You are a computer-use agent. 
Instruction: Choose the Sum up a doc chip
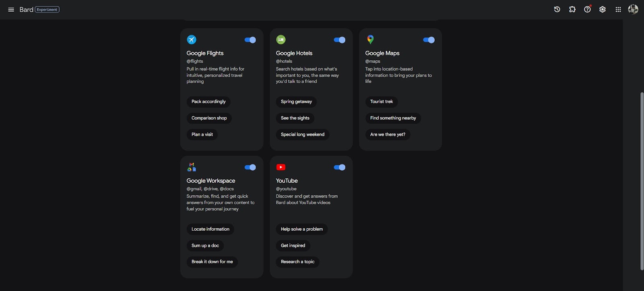coord(205,246)
